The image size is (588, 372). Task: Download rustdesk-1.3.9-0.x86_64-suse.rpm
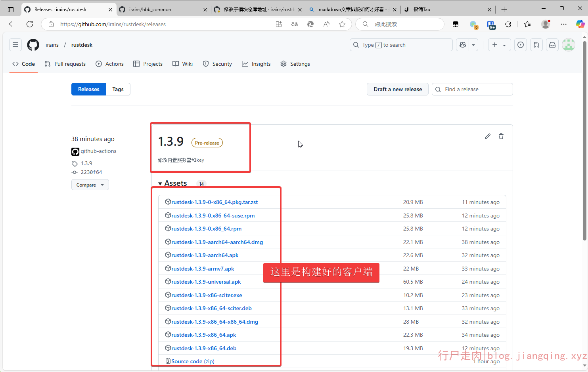point(213,216)
